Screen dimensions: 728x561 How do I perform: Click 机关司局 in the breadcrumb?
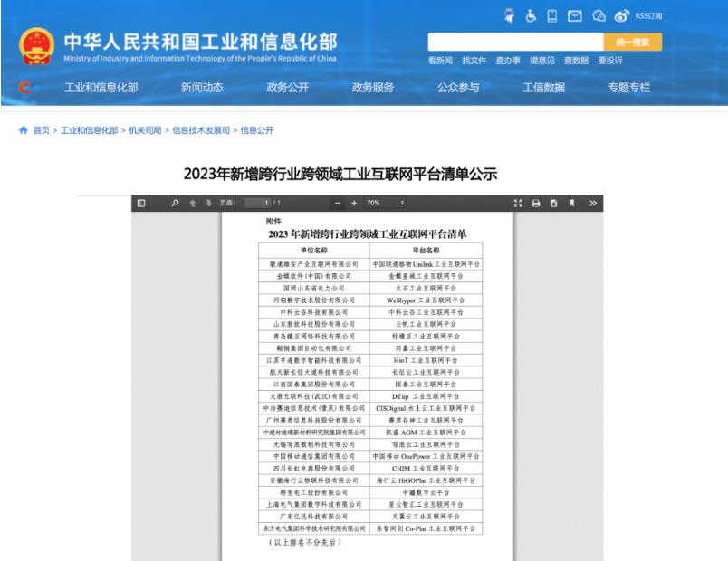point(145,130)
